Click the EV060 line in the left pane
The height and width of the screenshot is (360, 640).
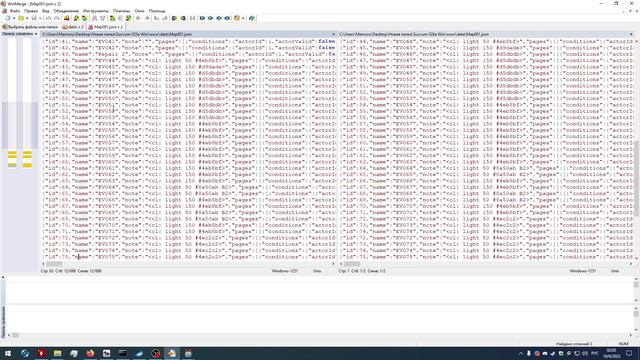coord(188,162)
